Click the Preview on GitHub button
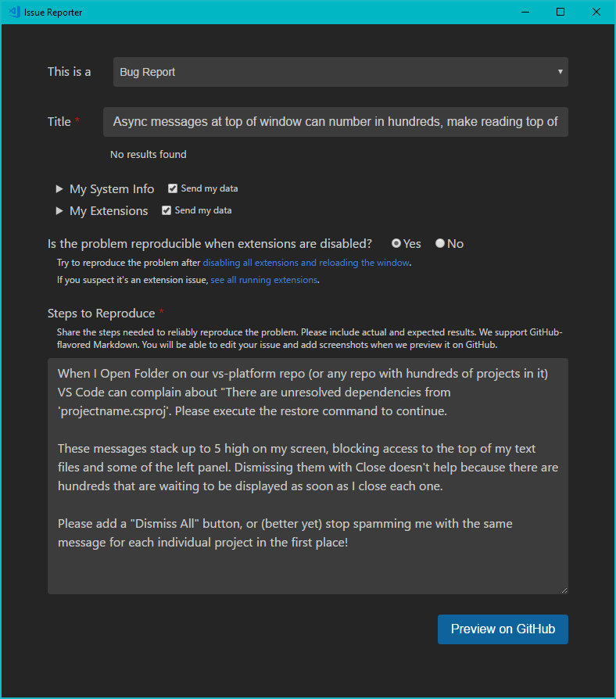 (503, 629)
